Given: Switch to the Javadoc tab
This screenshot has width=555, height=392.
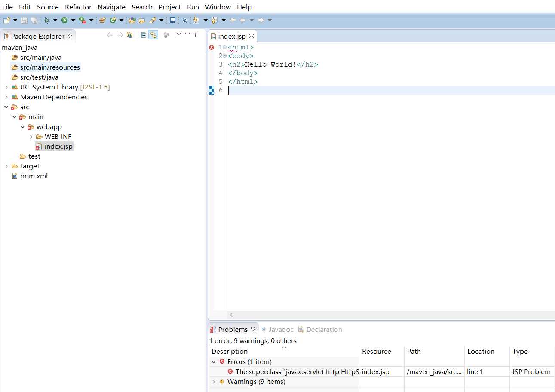Looking at the screenshot, I should (x=277, y=329).
